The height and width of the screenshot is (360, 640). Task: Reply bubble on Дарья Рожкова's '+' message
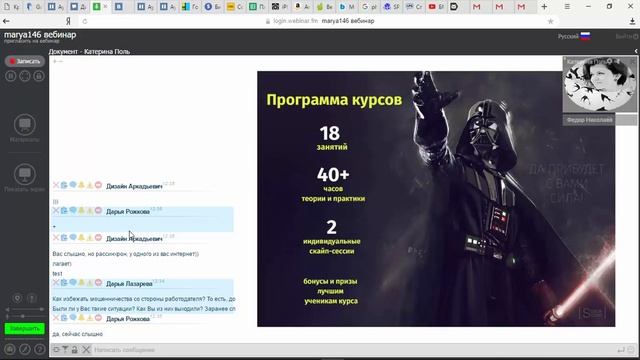point(73,211)
